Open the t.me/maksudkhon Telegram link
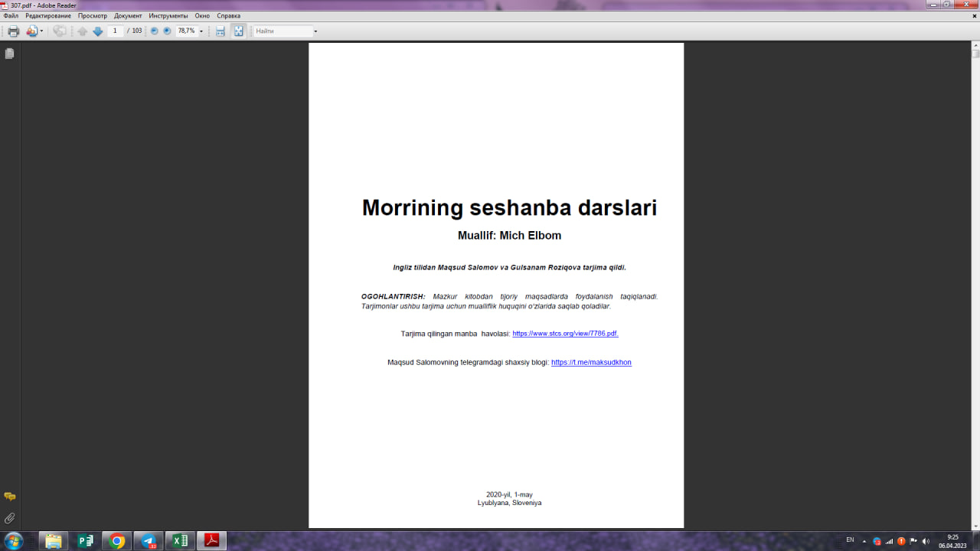Viewport: 980px width, 551px height. pyautogui.click(x=591, y=362)
